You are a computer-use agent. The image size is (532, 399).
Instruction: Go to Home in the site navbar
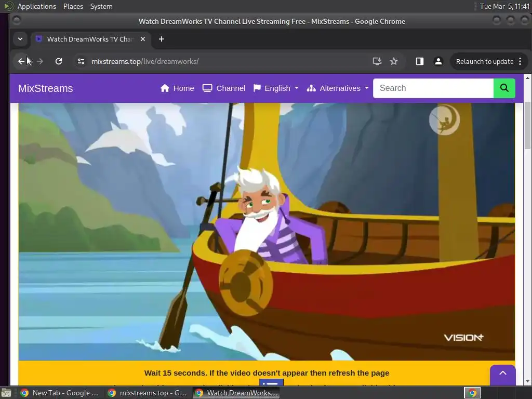coord(177,88)
